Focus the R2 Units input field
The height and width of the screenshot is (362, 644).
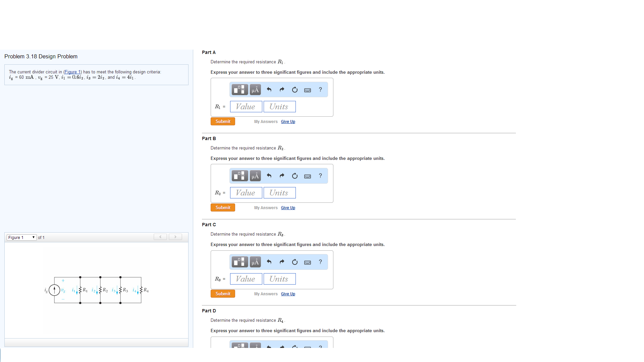click(x=280, y=193)
